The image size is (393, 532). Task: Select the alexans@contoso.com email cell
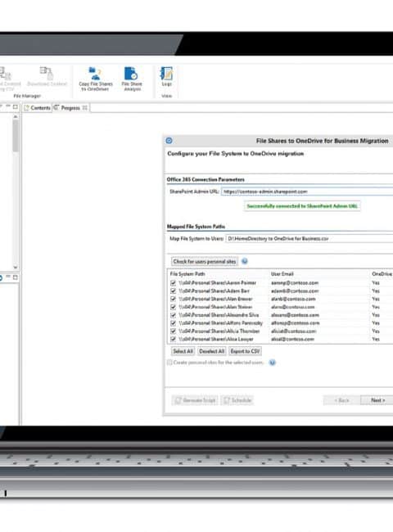pyautogui.click(x=295, y=315)
